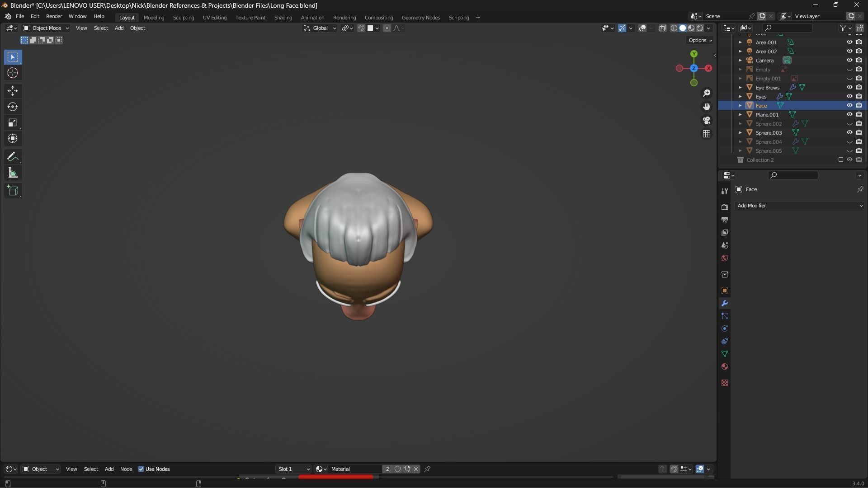Uncheck the Use Nodes checkbox

click(x=141, y=469)
